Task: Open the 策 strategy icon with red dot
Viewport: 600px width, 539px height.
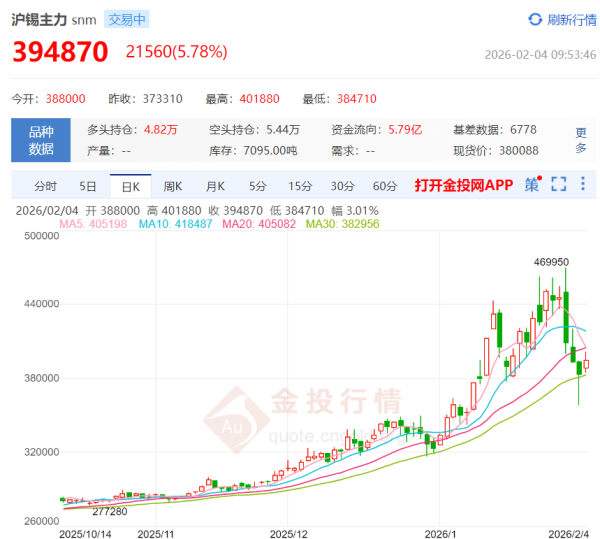Action: click(533, 185)
